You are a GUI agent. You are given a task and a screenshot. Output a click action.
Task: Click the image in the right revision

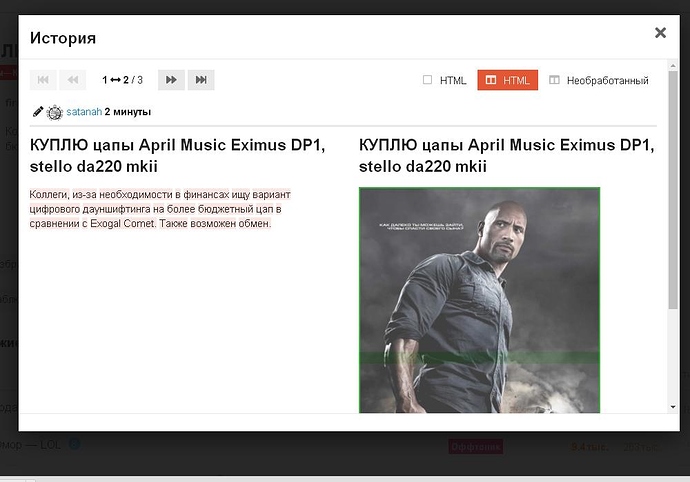(479, 300)
